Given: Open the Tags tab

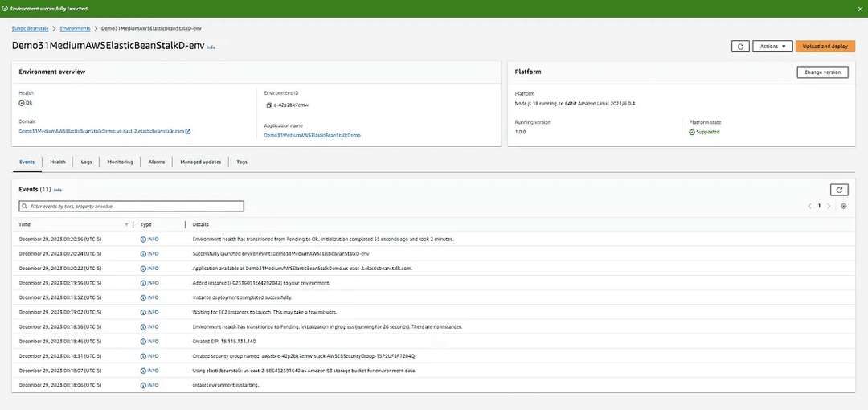Looking at the screenshot, I should coord(242,162).
